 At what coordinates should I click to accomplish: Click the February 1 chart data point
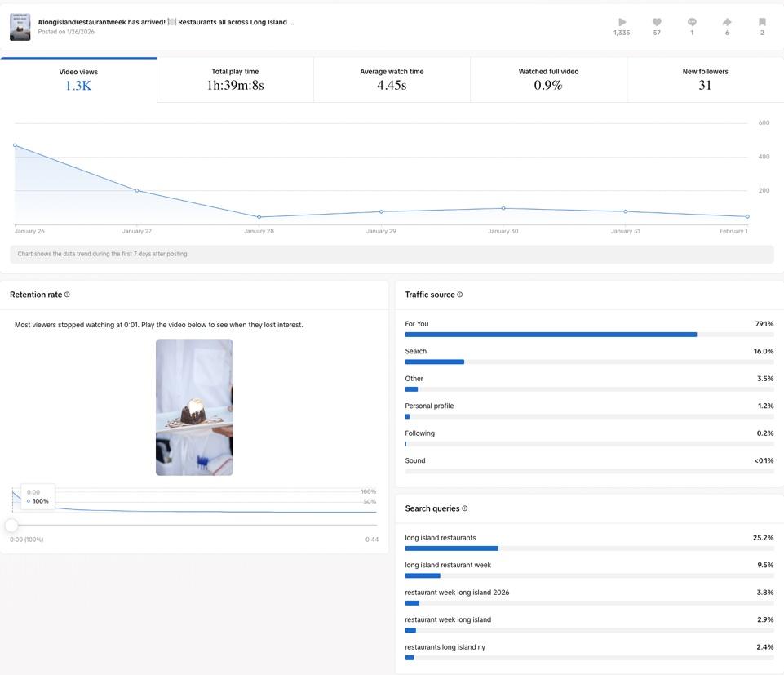click(x=747, y=216)
